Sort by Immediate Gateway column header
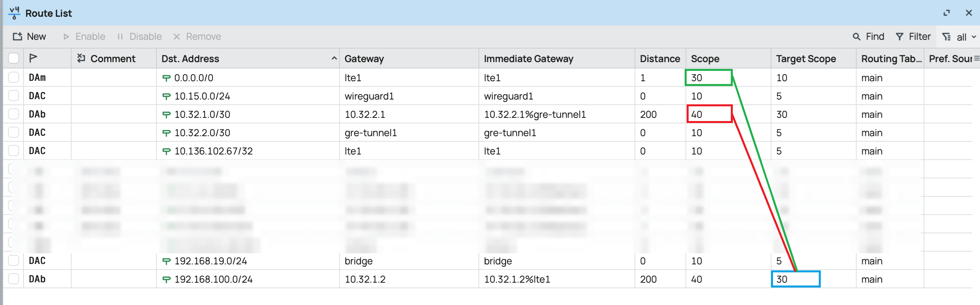 click(556, 59)
